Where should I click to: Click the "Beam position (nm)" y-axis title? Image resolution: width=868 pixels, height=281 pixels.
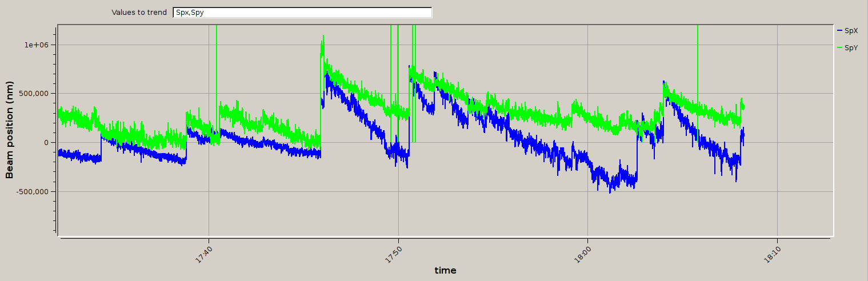[10, 130]
